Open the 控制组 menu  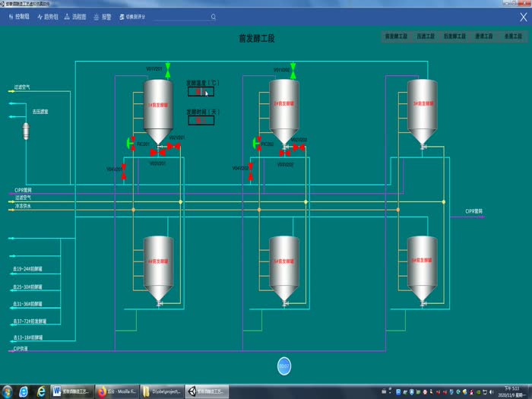(x=18, y=16)
